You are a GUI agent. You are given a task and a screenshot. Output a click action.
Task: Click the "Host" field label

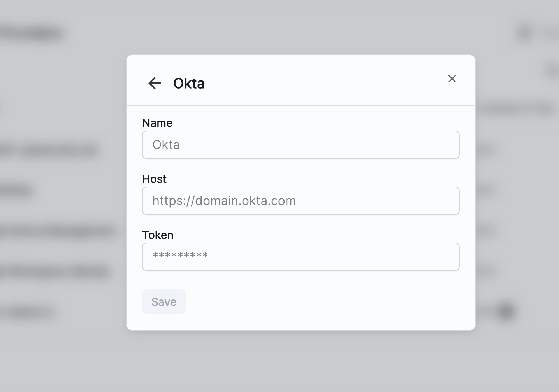(154, 179)
